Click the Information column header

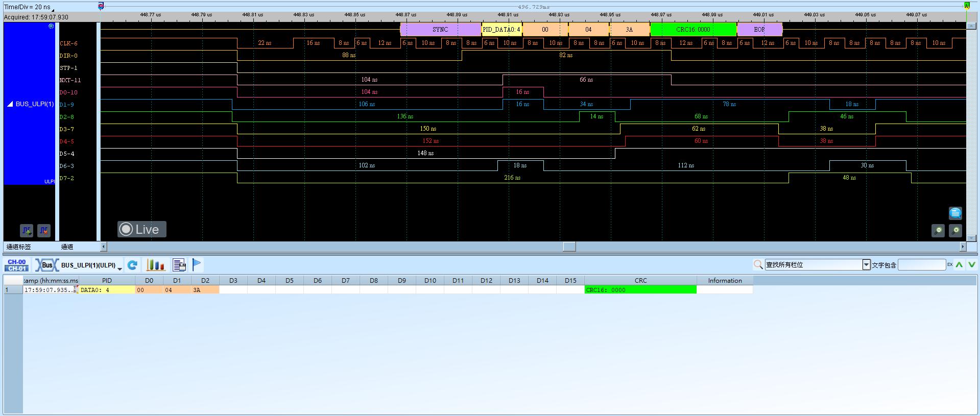pyautogui.click(x=725, y=281)
